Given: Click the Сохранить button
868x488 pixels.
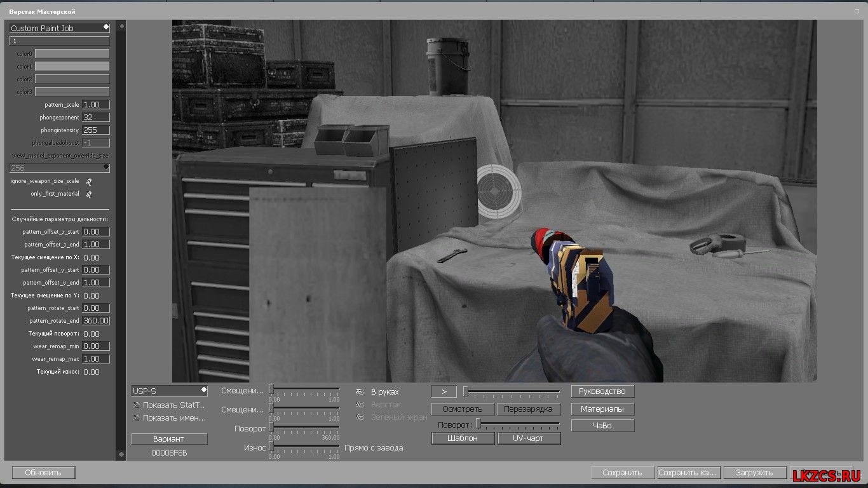Looking at the screenshot, I should pos(622,473).
